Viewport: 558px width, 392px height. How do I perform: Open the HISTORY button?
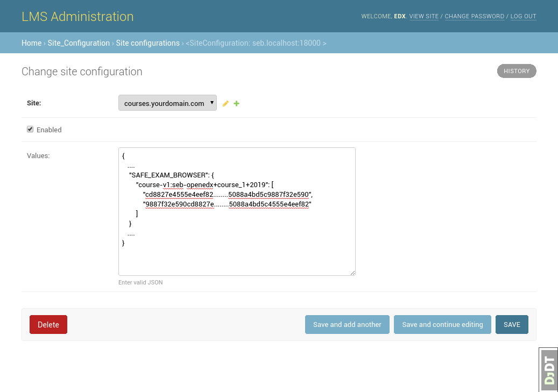[517, 71]
